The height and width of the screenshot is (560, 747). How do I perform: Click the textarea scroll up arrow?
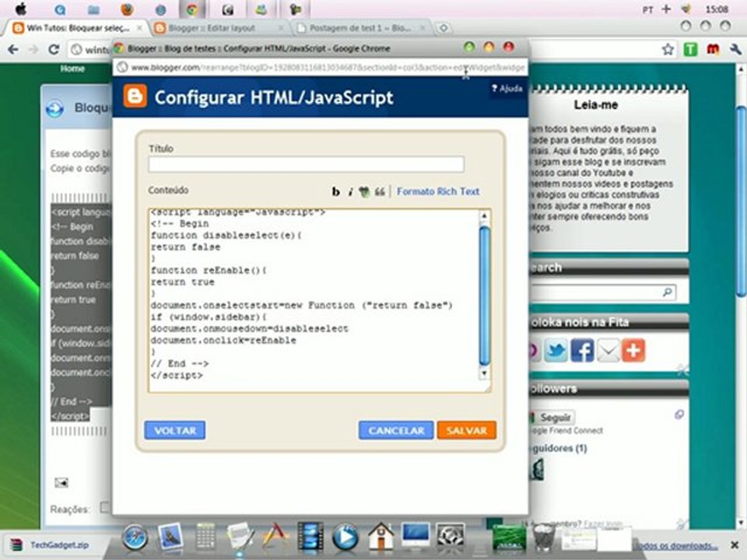click(484, 216)
